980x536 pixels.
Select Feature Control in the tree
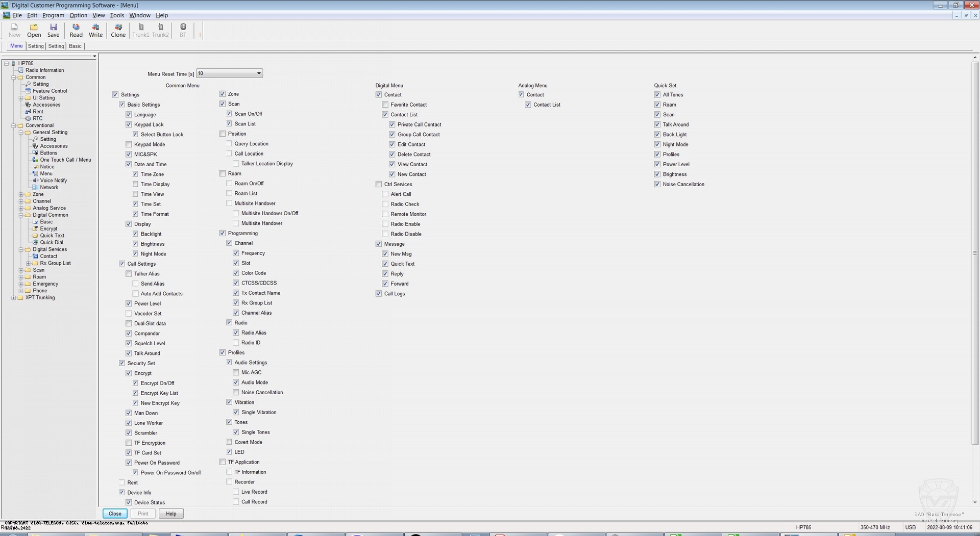point(50,91)
